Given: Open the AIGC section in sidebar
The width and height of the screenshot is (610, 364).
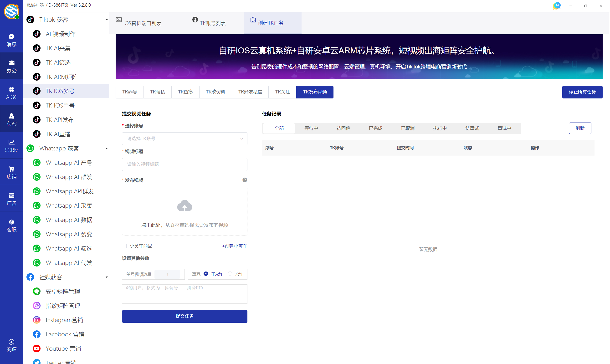Looking at the screenshot, I should pyautogui.click(x=11, y=92).
